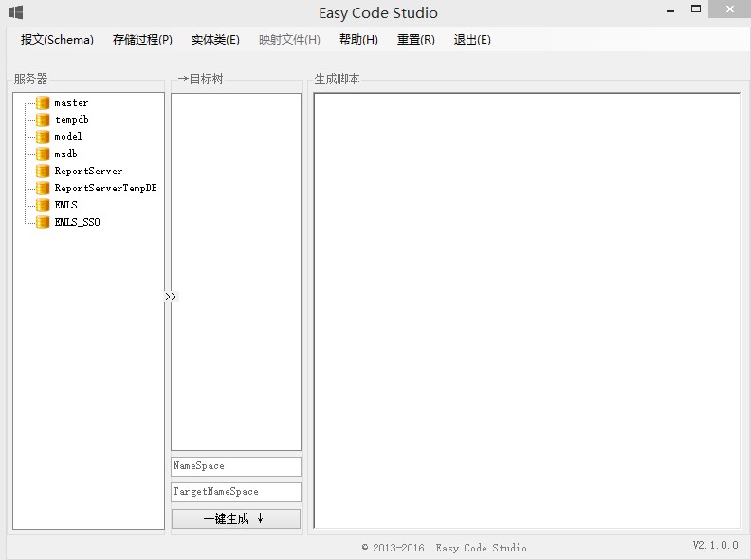Select the ReportServerTempDB tree node label
Image resolution: width=751 pixels, height=560 pixels.
pyautogui.click(x=105, y=188)
